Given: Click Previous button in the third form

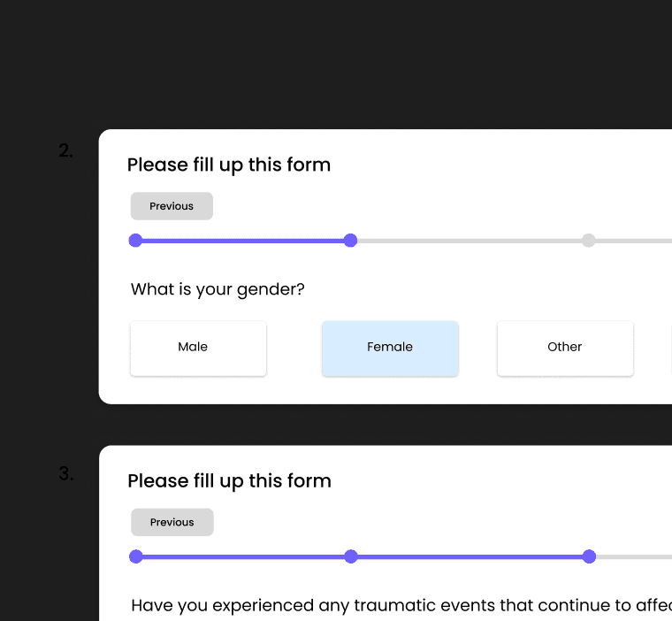Looking at the screenshot, I should 172,522.
